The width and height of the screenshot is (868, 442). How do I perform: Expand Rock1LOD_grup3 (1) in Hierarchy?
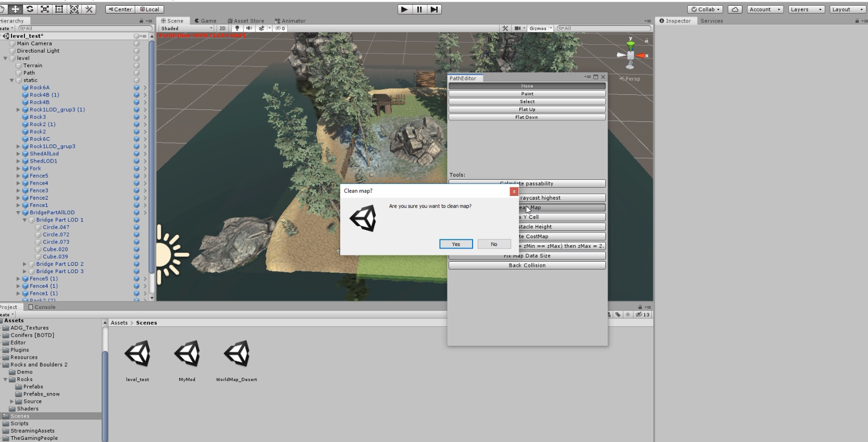[x=18, y=109]
